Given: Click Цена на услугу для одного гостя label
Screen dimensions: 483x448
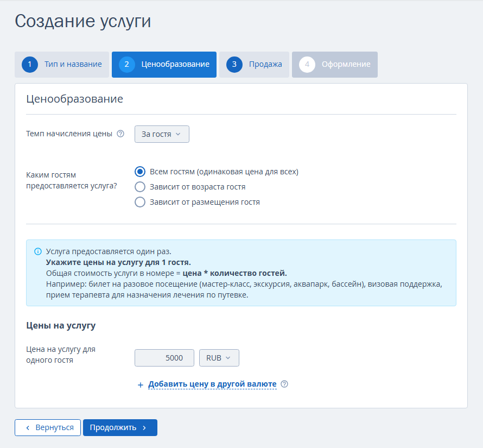Looking at the screenshot, I should coord(61,355).
